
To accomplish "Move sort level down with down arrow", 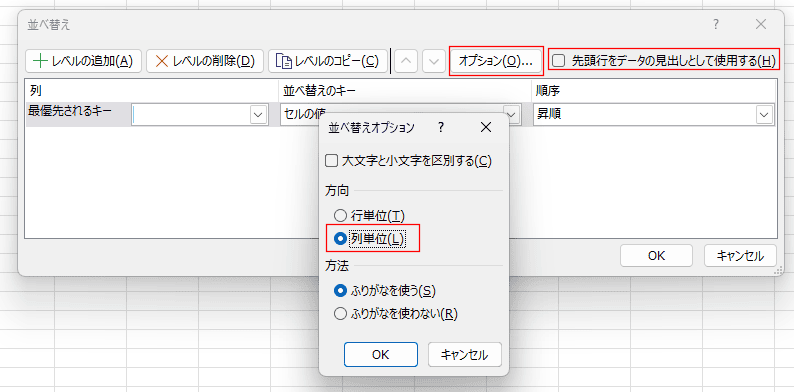I will click(434, 61).
